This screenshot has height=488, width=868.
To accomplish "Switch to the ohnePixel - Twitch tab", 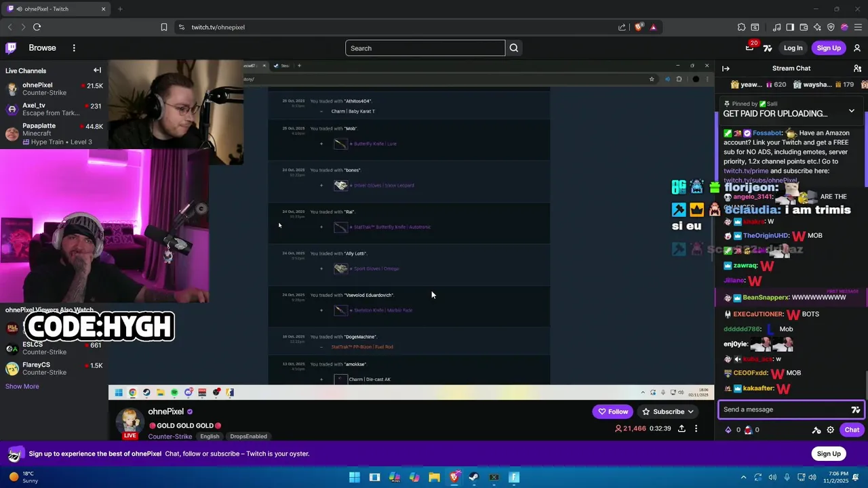I will point(56,9).
